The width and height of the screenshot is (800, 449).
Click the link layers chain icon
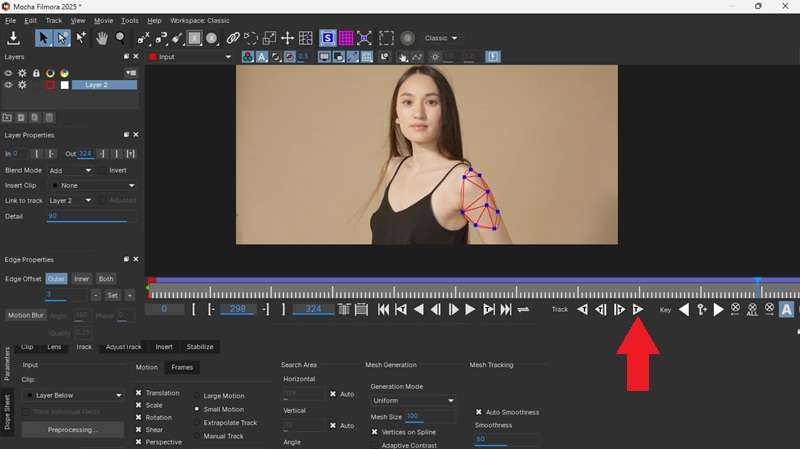[233, 38]
